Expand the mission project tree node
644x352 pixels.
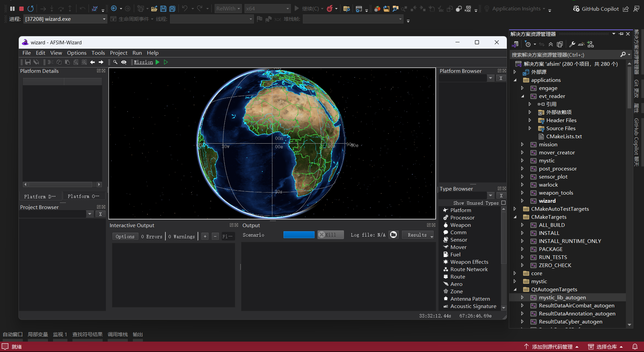(522, 145)
